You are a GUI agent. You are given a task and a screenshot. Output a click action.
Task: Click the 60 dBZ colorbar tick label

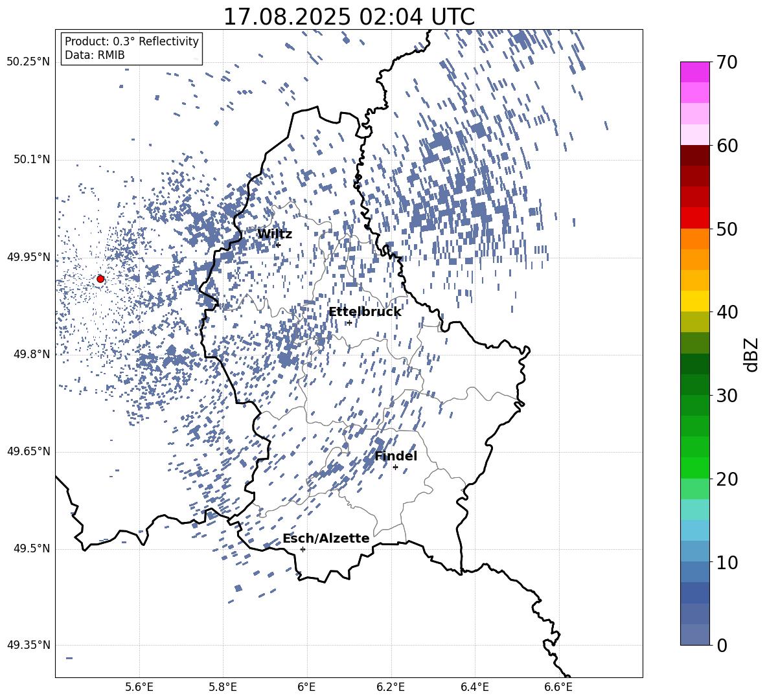pos(727,146)
